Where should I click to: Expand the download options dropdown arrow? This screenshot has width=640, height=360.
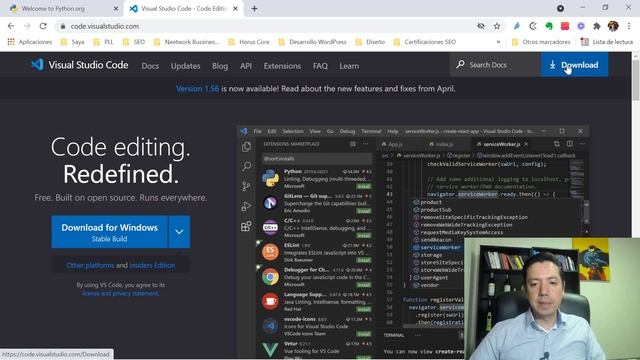coord(179,231)
